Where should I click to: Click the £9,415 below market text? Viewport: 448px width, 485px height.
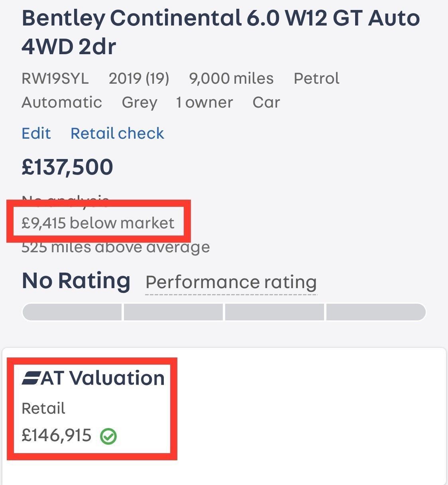point(98,223)
